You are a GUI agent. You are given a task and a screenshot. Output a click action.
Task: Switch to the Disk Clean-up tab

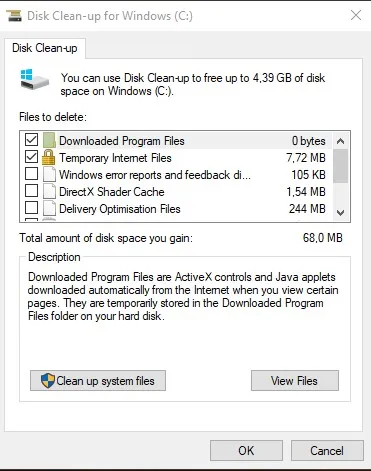[x=45, y=48]
